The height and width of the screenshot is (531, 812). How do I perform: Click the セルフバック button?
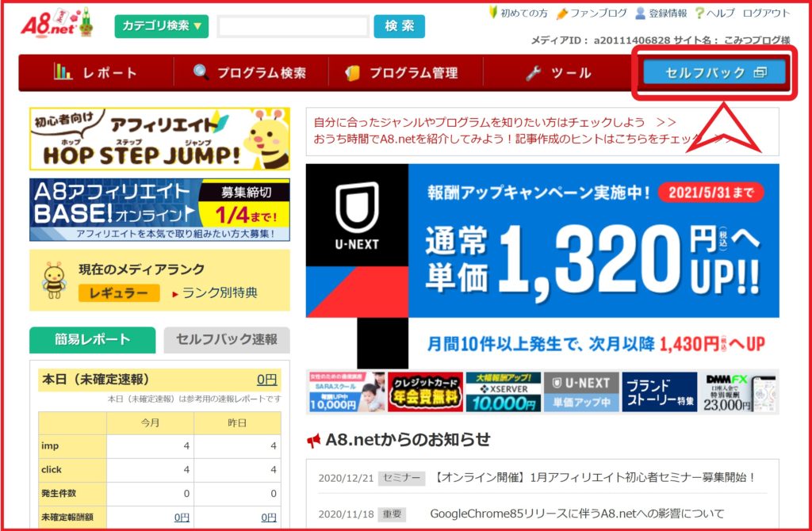click(714, 72)
